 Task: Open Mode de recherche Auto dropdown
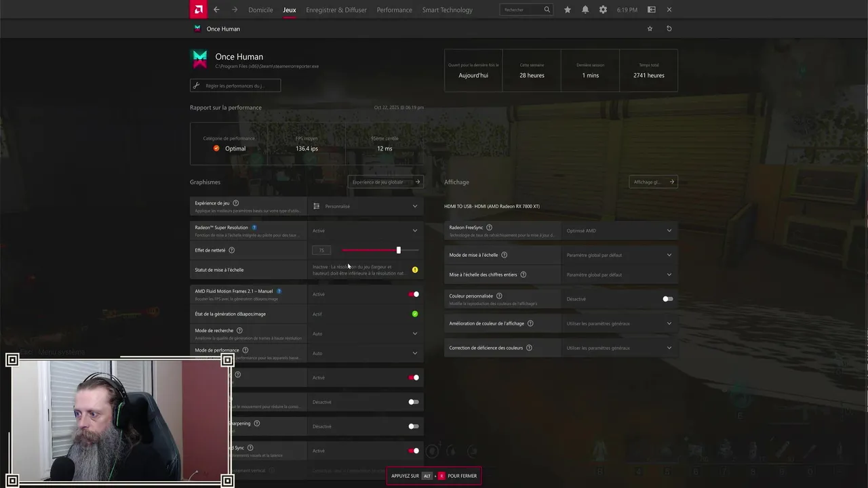[x=366, y=333]
